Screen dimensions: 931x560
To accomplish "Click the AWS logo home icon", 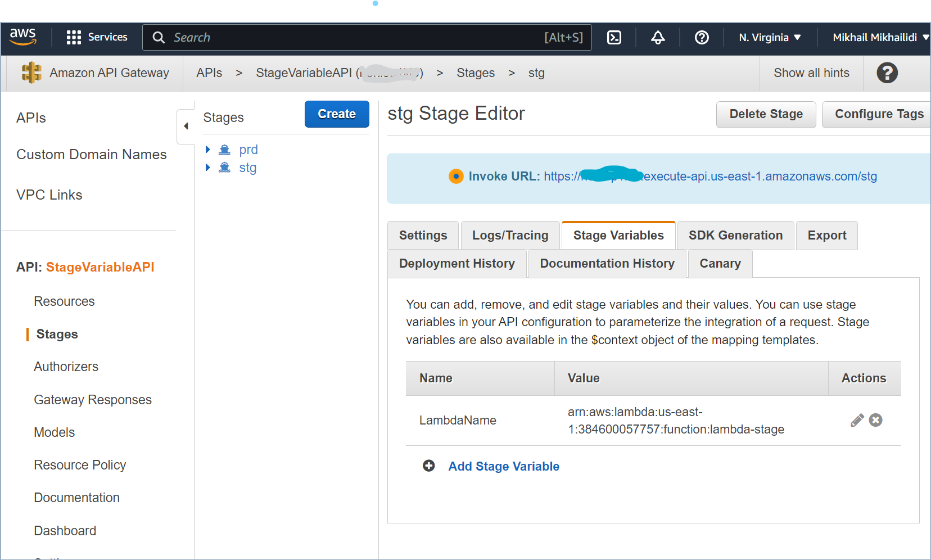I will tap(23, 37).
